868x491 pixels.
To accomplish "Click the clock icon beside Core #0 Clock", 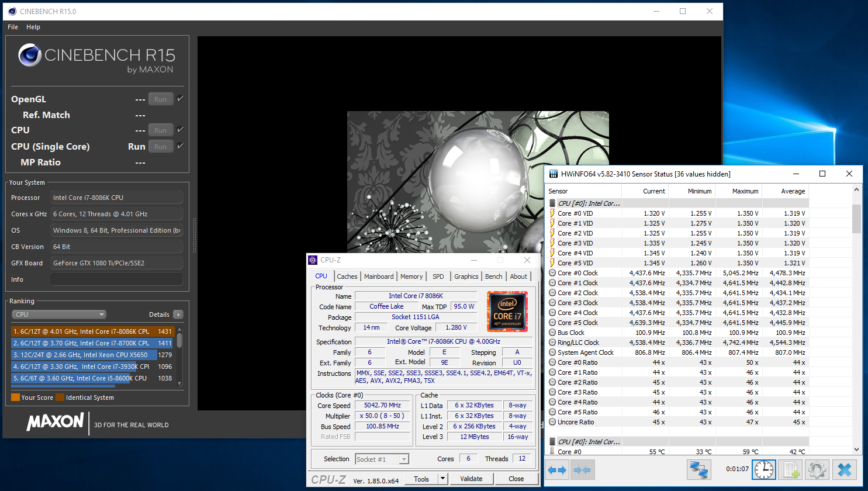I will click(552, 273).
